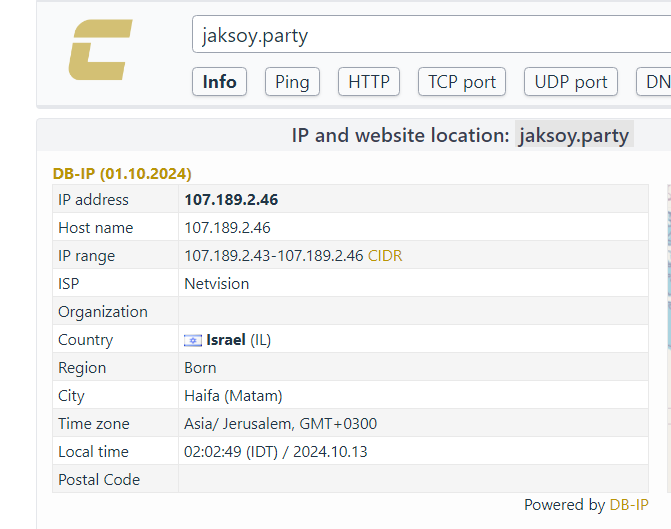Select the UDP port check

click(571, 82)
